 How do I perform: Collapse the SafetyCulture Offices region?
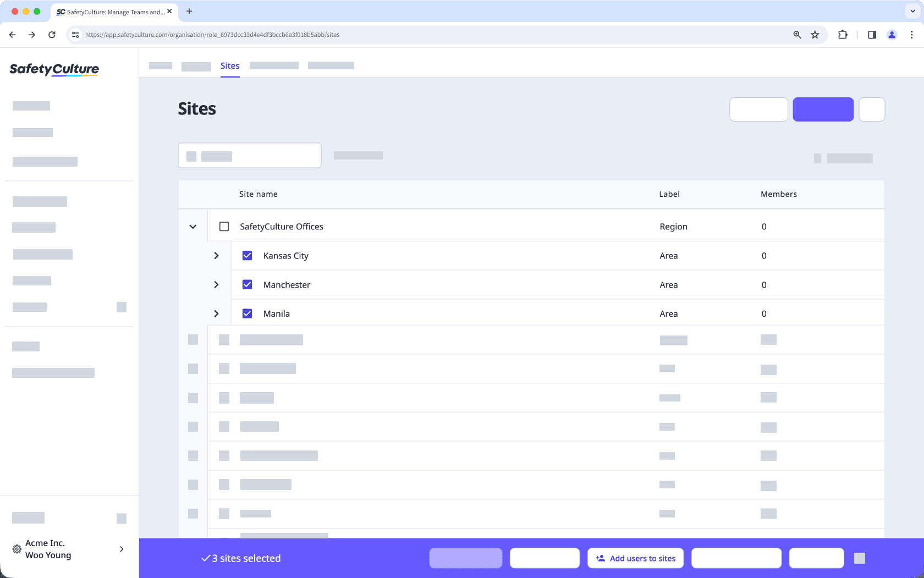pos(193,226)
